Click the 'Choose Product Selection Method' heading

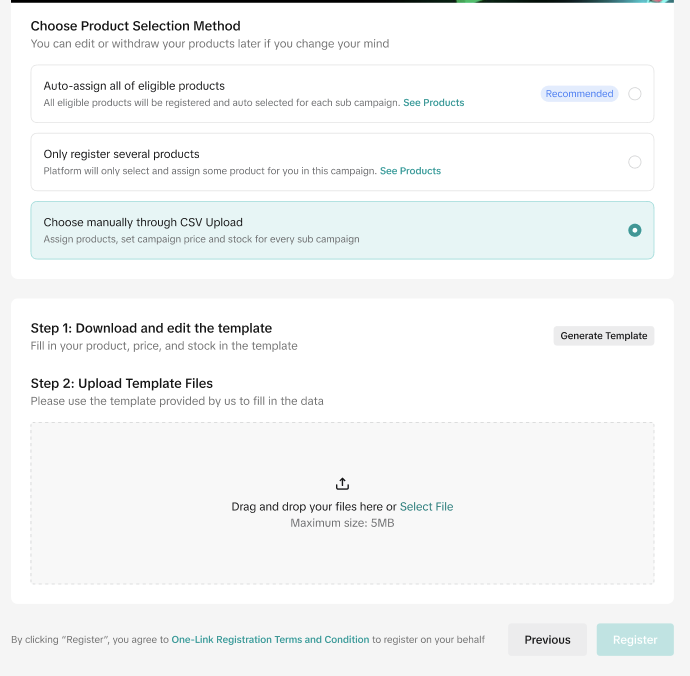(135, 26)
